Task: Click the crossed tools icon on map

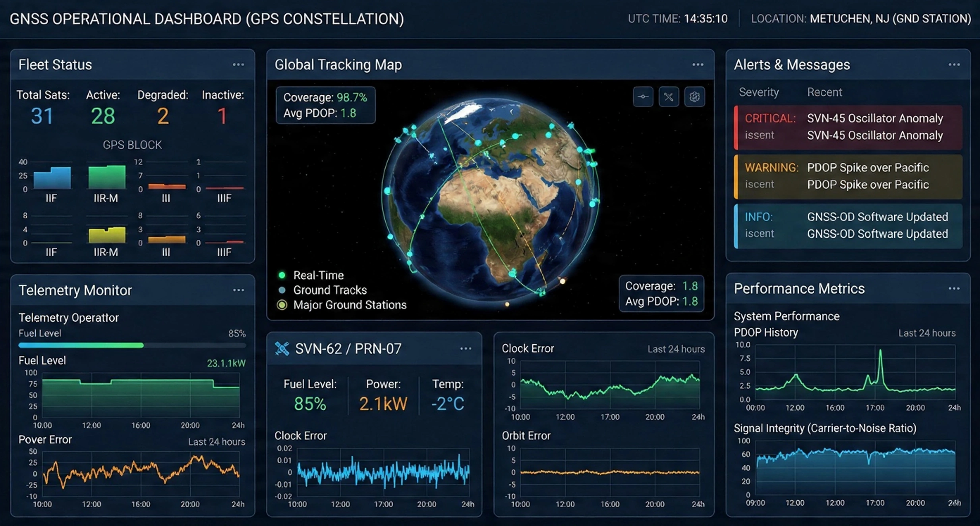Action: pyautogui.click(x=669, y=97)
